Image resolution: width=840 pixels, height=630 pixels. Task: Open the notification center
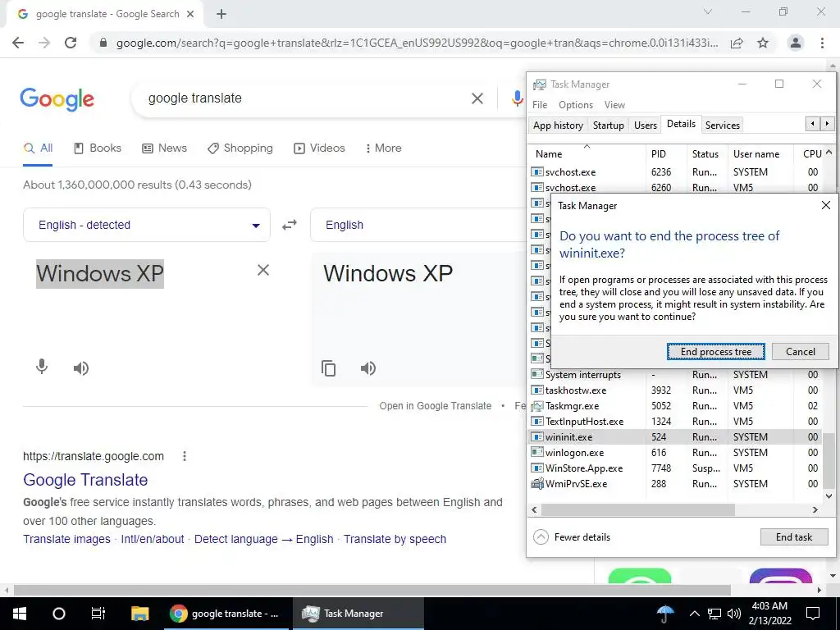point(813,614)
